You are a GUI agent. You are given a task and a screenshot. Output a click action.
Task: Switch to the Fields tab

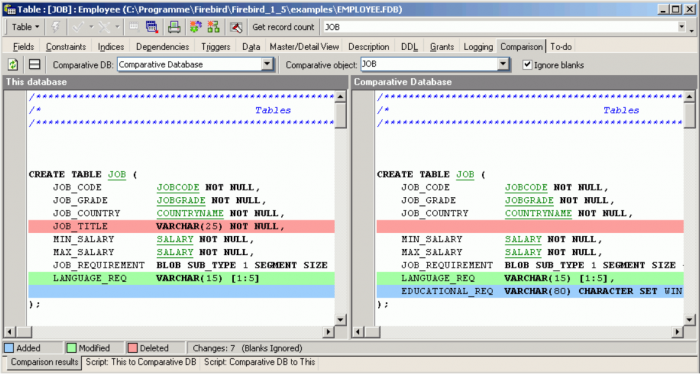click(x=23, y=46)
